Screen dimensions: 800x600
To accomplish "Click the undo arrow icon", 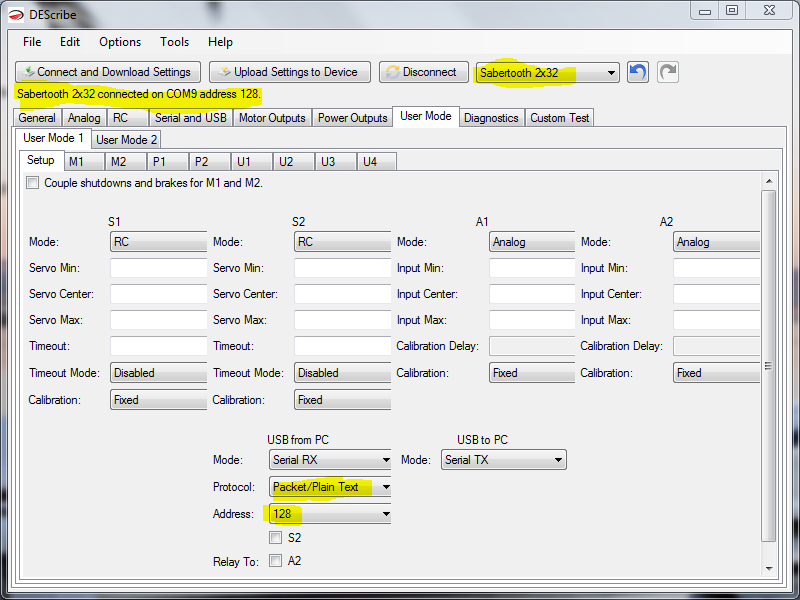I will 638,72.
